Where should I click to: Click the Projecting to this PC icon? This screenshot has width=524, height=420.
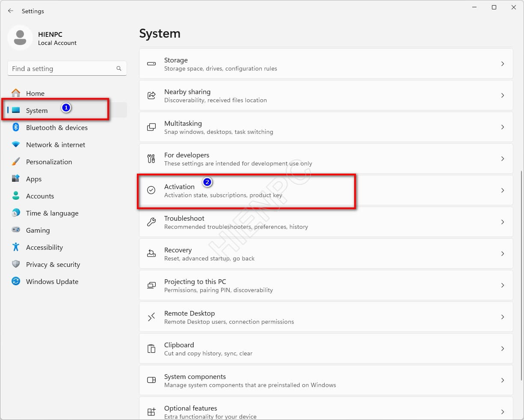[151, 285]
